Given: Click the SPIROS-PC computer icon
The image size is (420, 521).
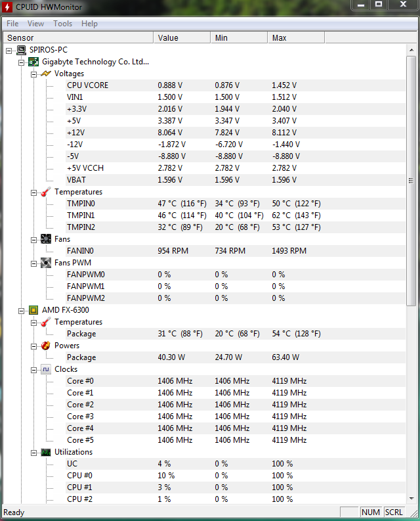Looking at the screenshot, I should [21, 50].
